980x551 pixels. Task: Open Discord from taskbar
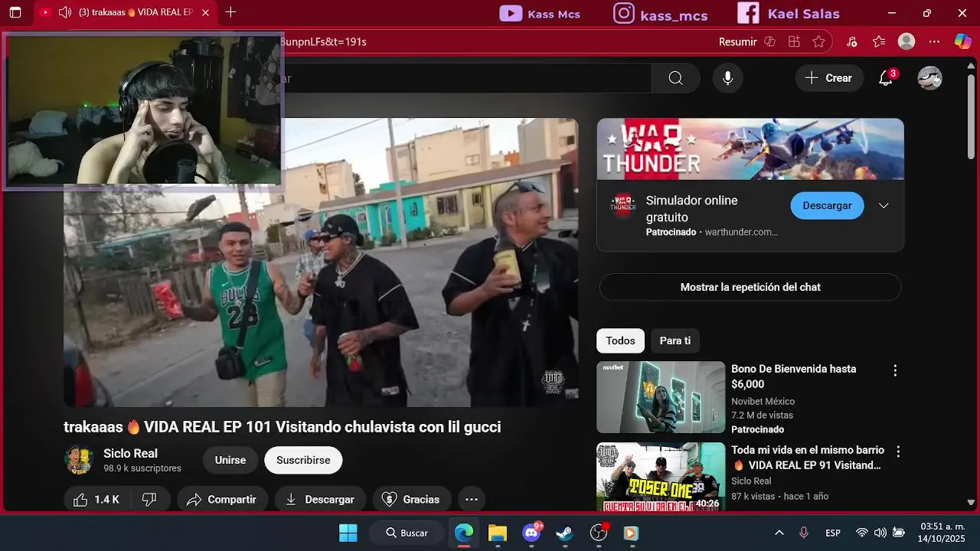coord(531,533)
